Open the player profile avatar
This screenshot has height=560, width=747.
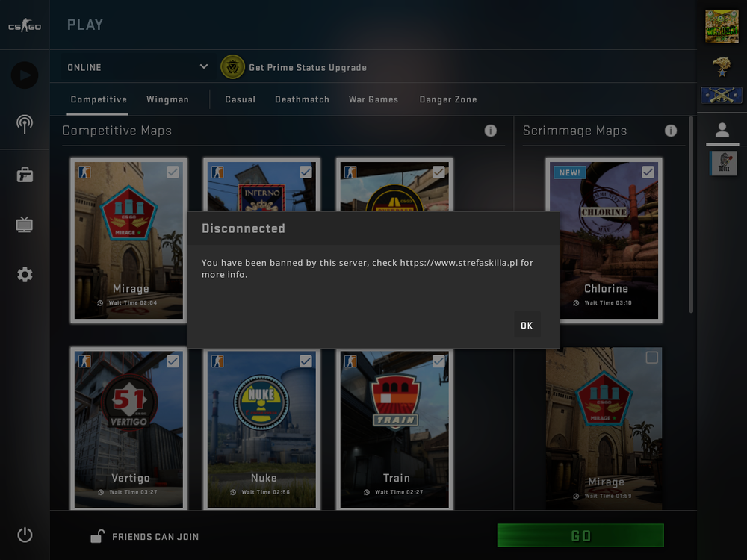(x=722, y=25)
